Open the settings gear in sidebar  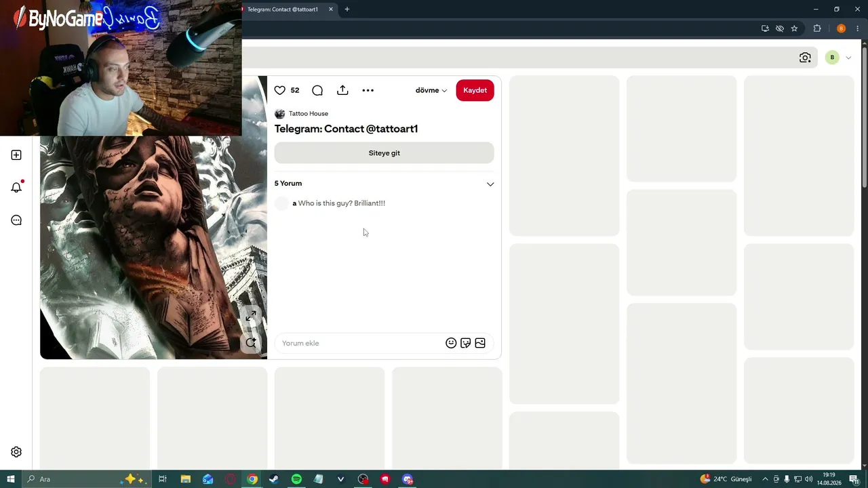coord(16,452)
